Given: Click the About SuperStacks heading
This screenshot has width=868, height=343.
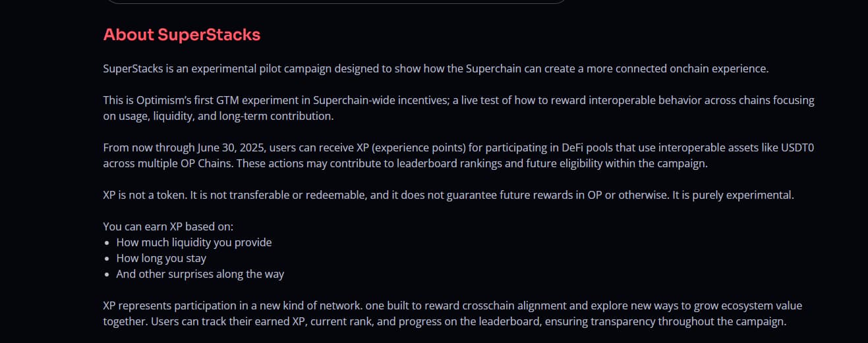Looking at the screenshot, I should [182, 35].
